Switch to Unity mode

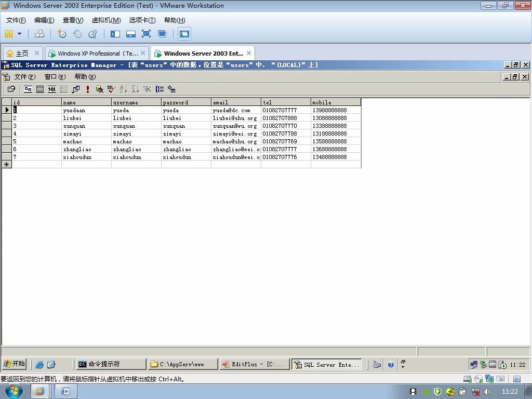tap(162, 34)
